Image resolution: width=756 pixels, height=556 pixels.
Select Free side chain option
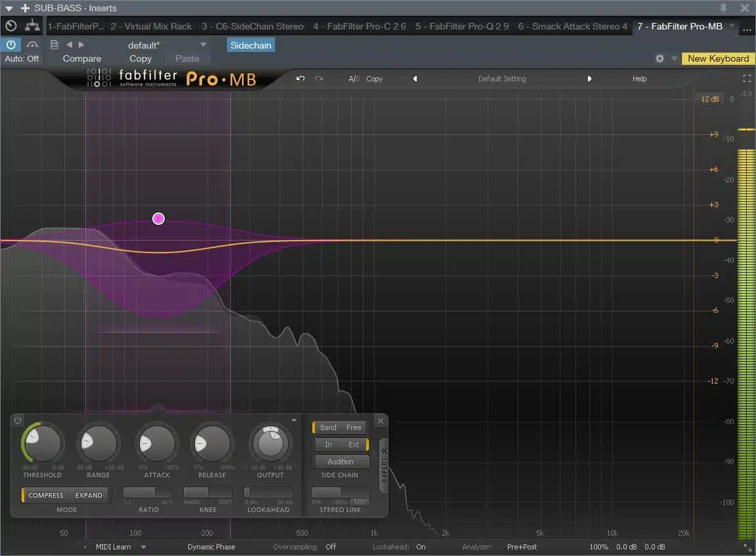(354, 427)
